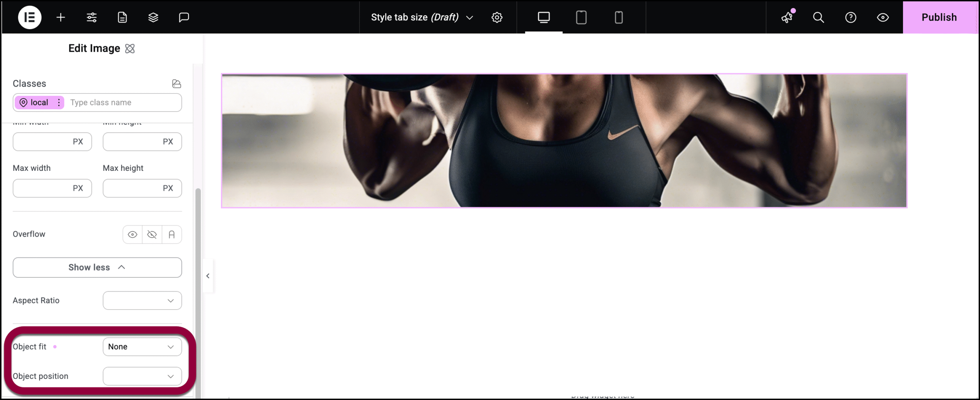Viewport: 980px width, 400px height.
Task: Click the Max width input field
Action: 52,188
